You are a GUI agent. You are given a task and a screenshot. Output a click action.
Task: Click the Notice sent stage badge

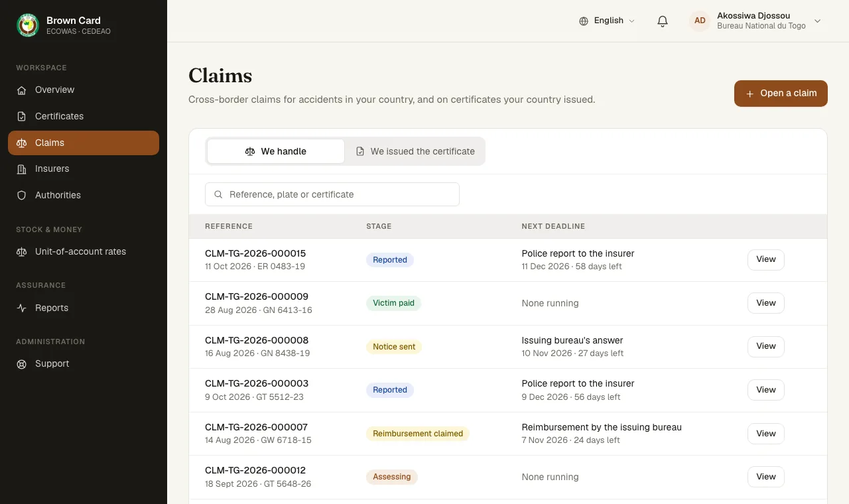tap(394, 347)
